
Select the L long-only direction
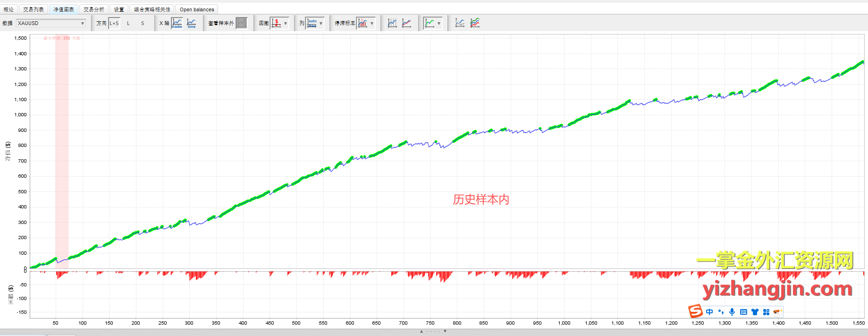click(x=128, y=23)
